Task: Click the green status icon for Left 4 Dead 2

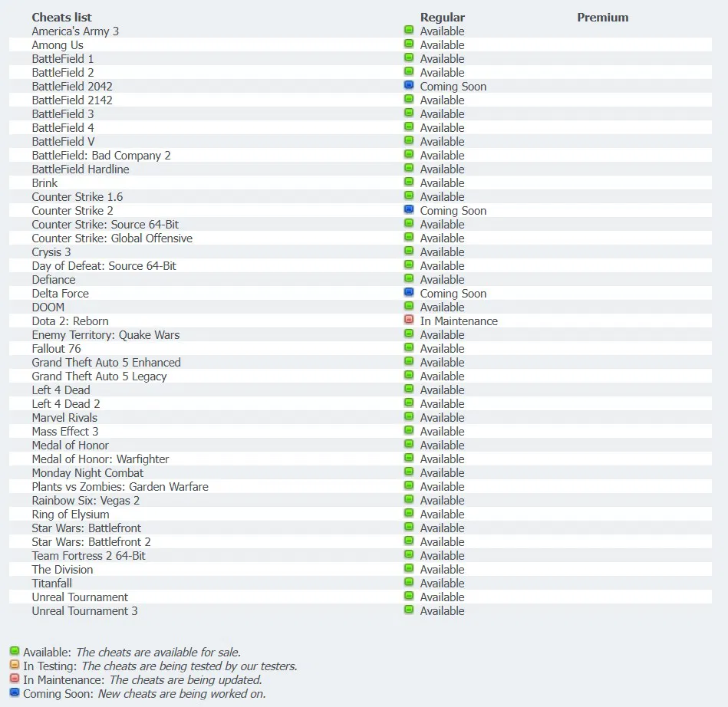Action: click(x=409, y=403)
